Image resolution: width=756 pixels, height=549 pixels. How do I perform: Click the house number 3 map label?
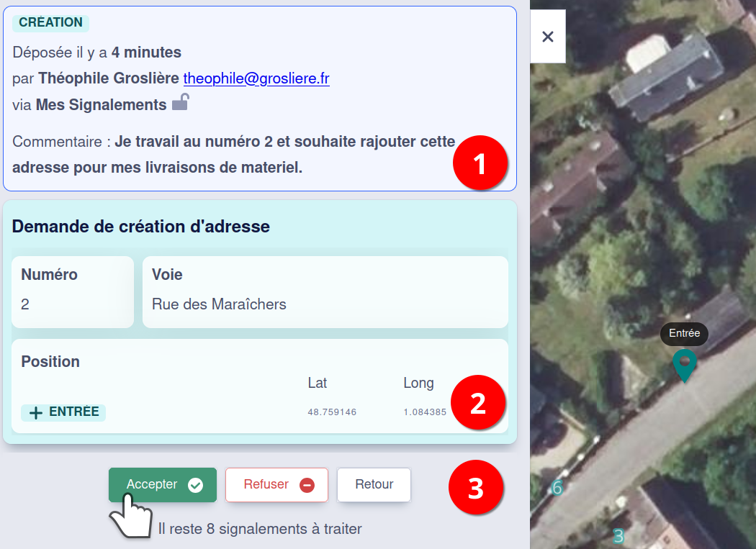(x=618, y=536)
